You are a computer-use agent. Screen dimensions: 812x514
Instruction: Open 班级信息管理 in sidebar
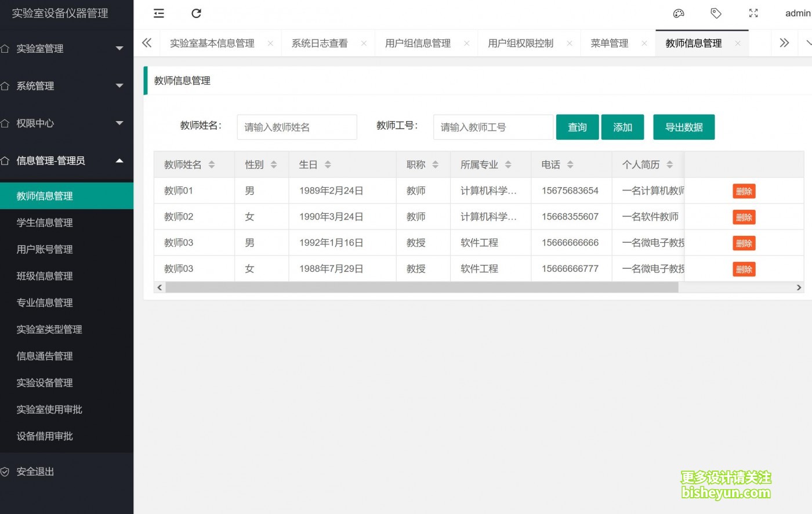67,276
